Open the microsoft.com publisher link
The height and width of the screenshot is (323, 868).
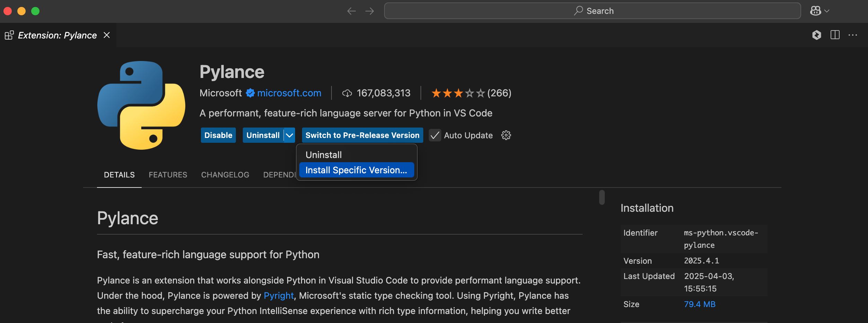point(289,93)
